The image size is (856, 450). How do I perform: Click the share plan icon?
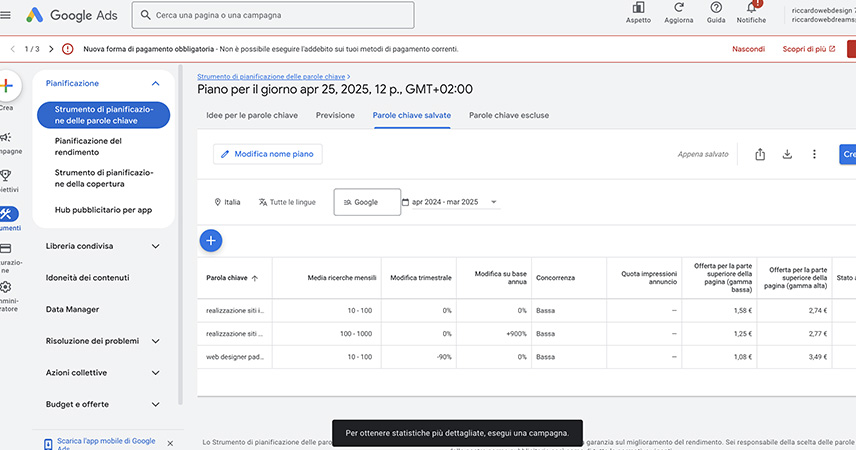760,154
